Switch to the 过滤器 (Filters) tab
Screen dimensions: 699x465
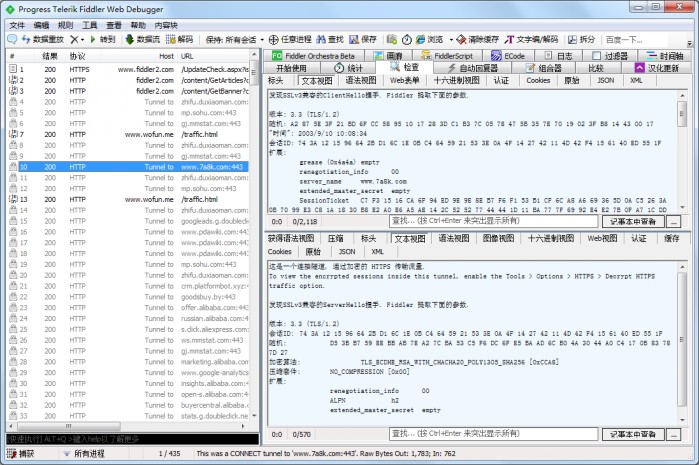tap(610, 56)
